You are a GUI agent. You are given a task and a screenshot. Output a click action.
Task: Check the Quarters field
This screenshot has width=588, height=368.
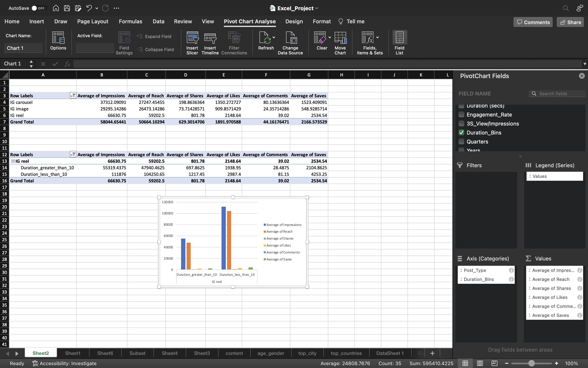461,141
